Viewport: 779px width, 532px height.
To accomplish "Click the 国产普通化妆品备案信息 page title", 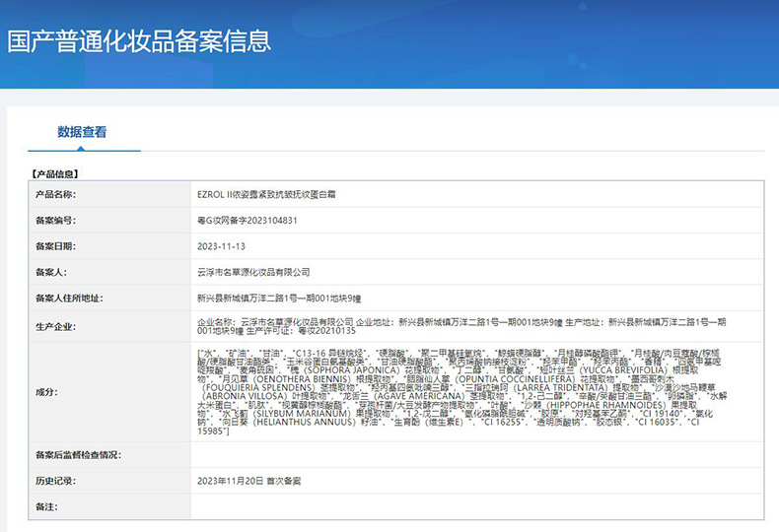I will (x=139, y=41).
